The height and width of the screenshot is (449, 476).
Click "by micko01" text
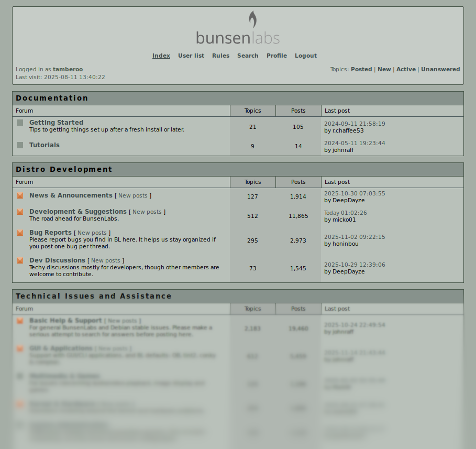340,220
